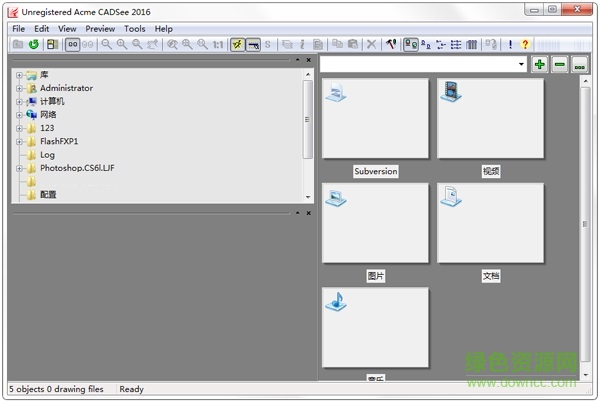Viewport: 600px width, 401px height.
Task: Click the third magnifier, left of the pencil-and-star icon
Action: (x=137, y=44)
